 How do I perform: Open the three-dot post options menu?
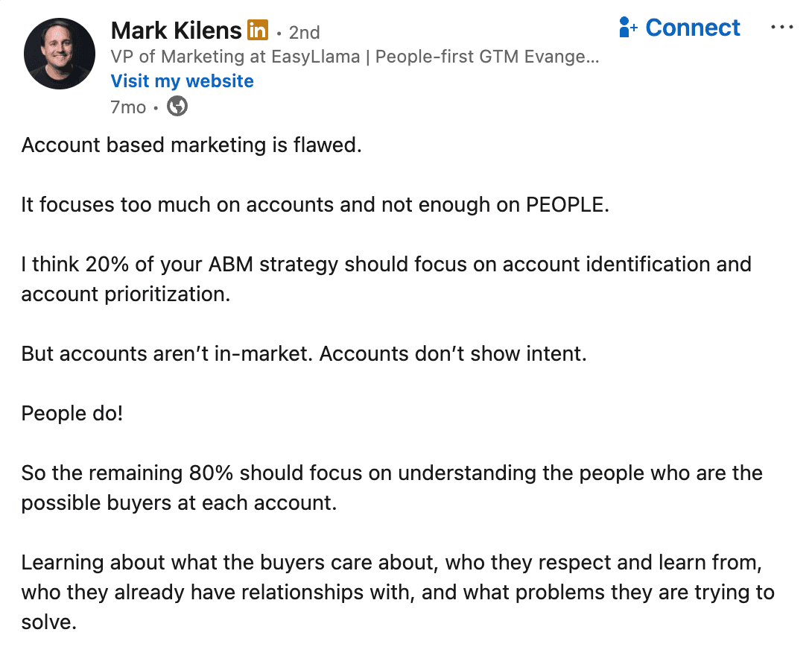781,28
